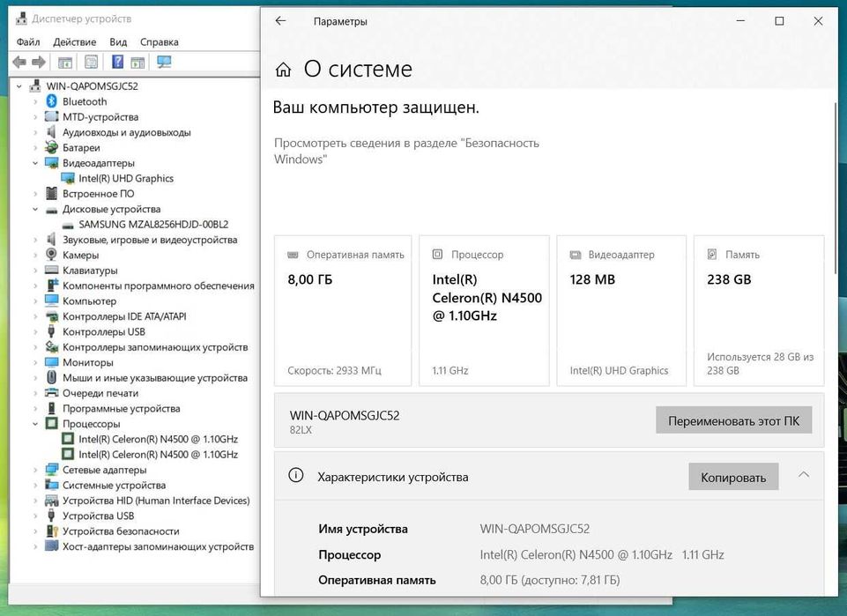The height and width of the screenshot is (616, 847).
Task: Expand the Контроллеры IDE ATA/ATAPI node
Action: point(35,316)
